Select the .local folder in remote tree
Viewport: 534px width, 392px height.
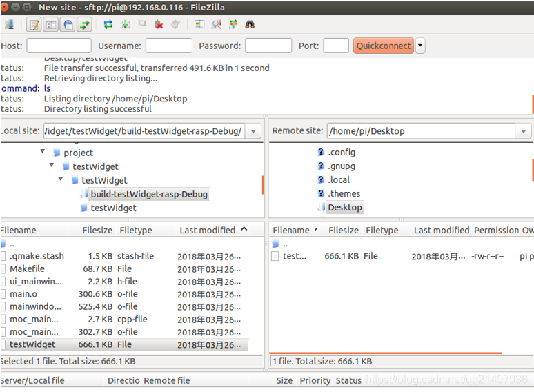(x=339, y=180)
